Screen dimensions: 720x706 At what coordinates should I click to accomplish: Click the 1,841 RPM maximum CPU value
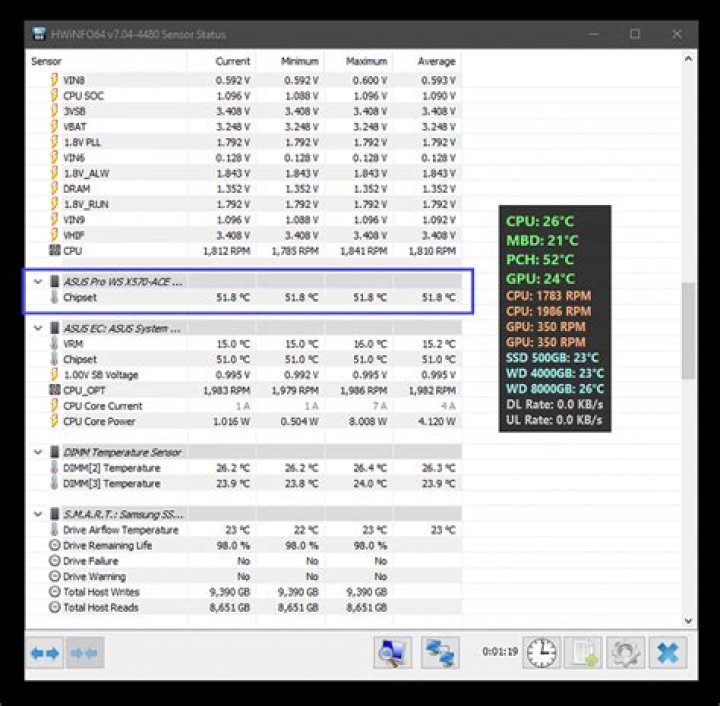(364, 251)
